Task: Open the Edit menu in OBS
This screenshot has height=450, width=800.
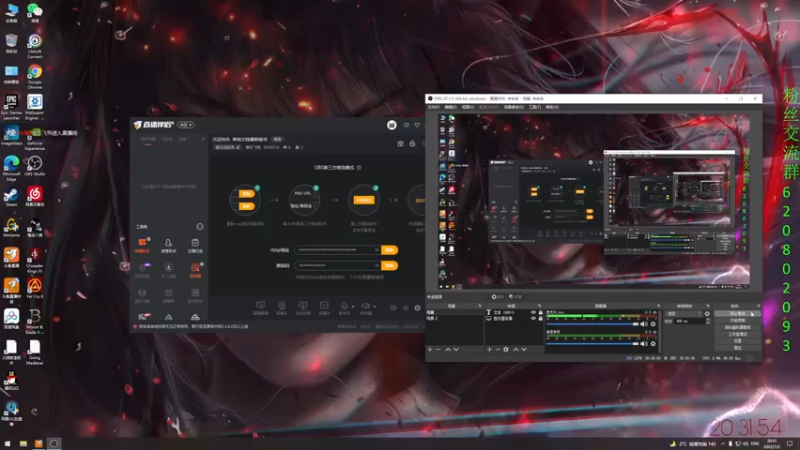Action: tap(451, 107)
